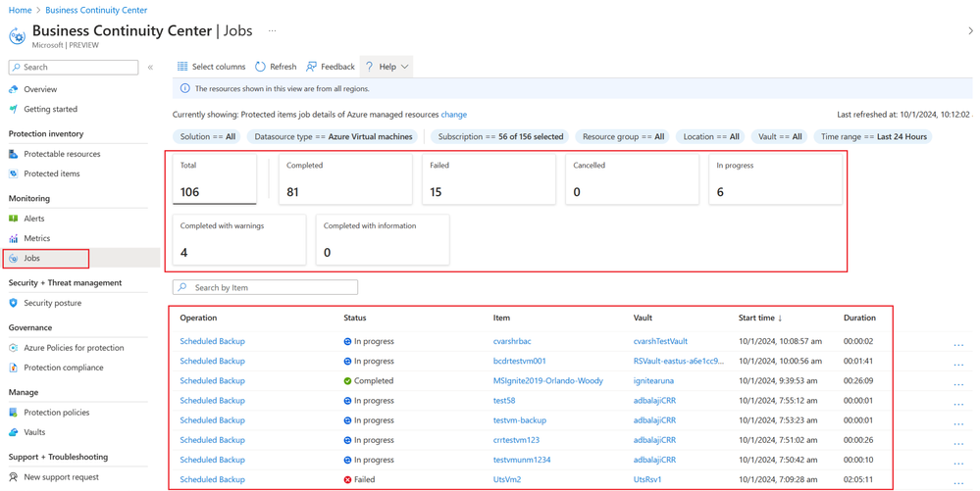980x491 pixels.
Task: Click the Help question mark icon
Action: 370,67
